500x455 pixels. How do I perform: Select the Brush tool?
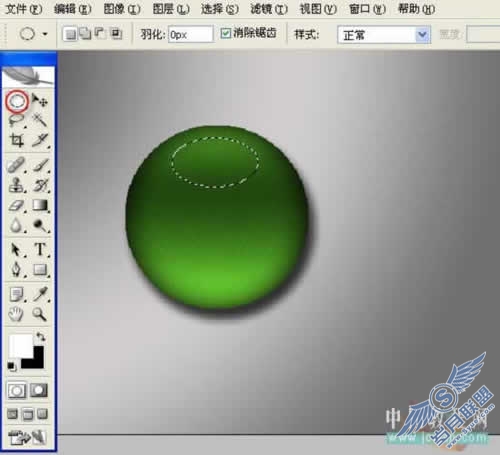click(x=41, y=165)
